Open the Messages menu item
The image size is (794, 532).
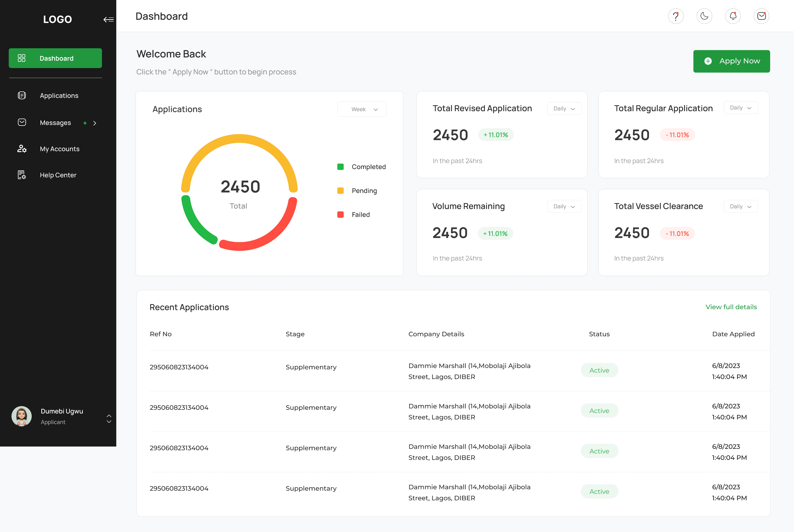(55, 122)
